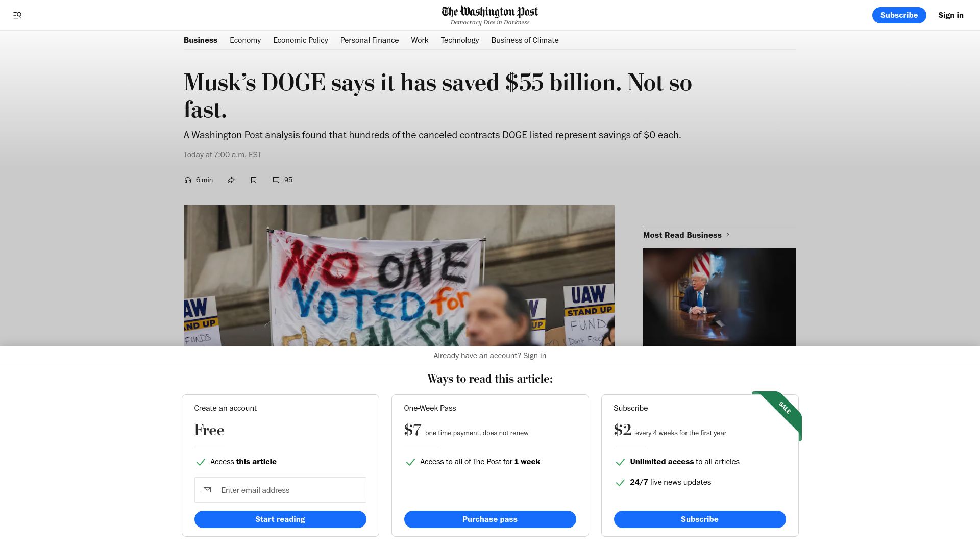Viewport: 980px width, 551px height.
Task: Click 'Unlimited access to all articles' text
Action: point(684,462)
